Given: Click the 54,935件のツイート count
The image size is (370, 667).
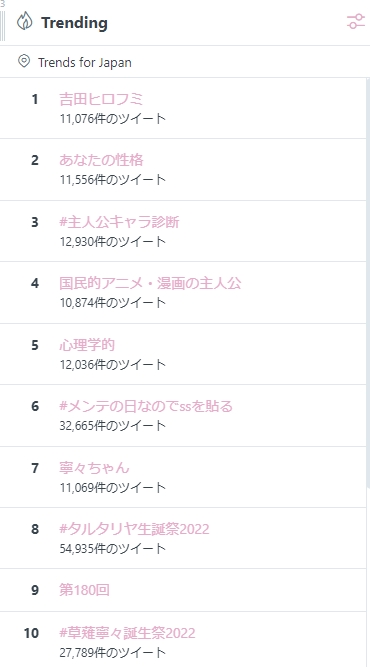Looking at the screenshot, I should 113,548.
